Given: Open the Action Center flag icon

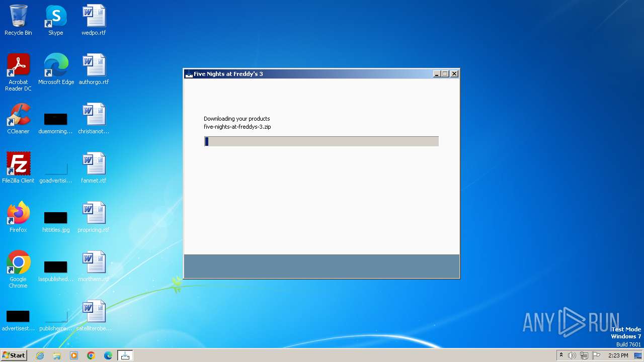Looking at the screenshot, I should coord(596,355).
